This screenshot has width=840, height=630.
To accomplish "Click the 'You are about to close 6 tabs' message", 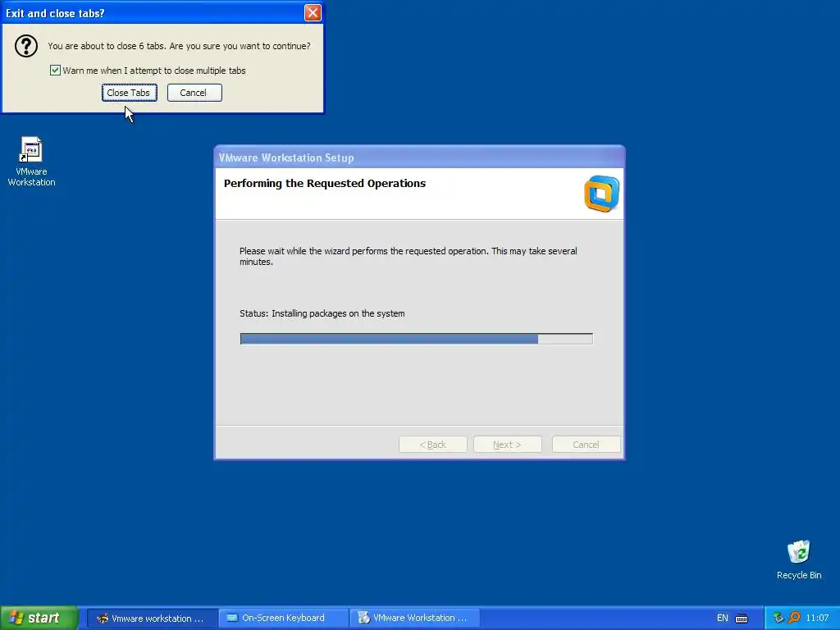I will click(x=179, y=46).
